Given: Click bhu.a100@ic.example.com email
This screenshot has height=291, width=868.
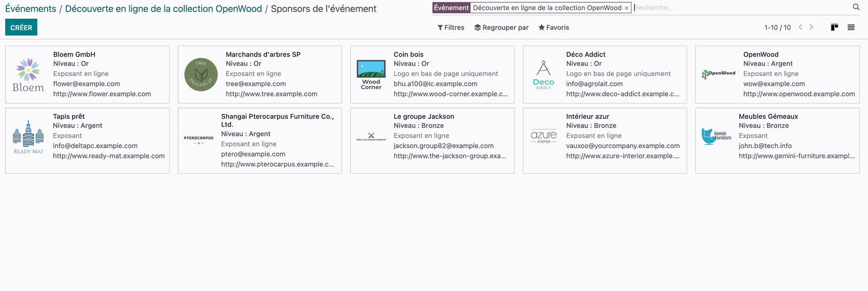Looking at the screenshot, I should point(435,84).
